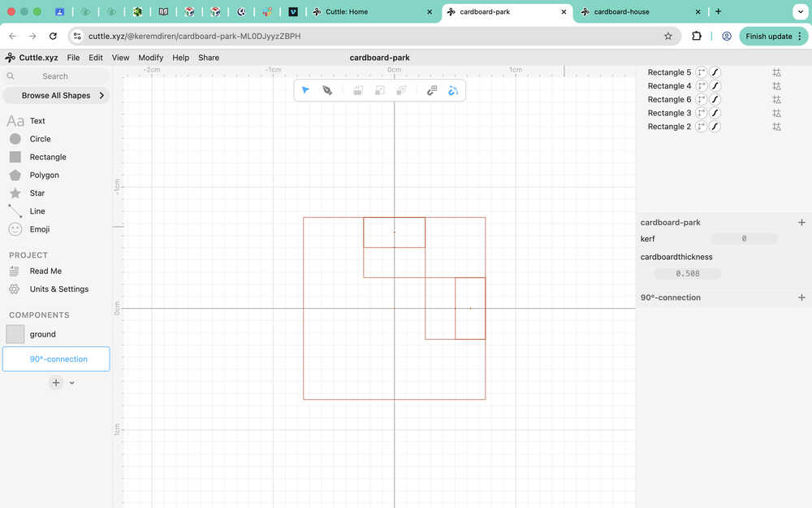Screen dimensions: 812x508
Task: Click the Star shape icon
Action: (x=15, y=193)
